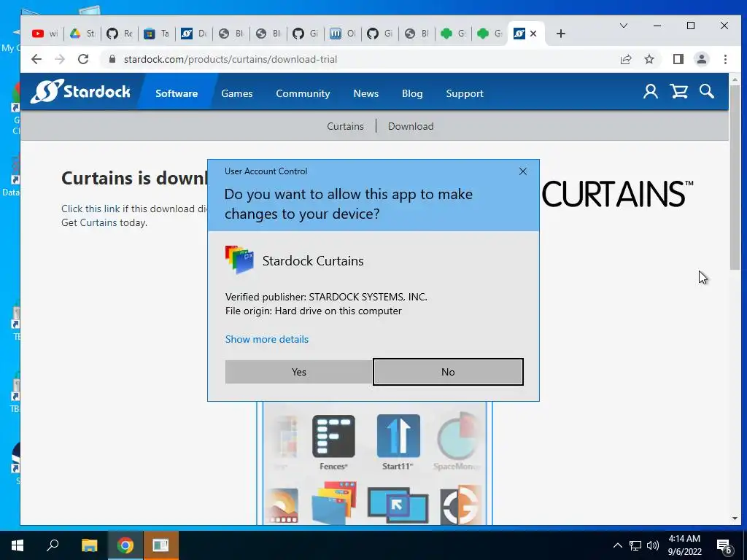
Task: Open File Explorer from the taskbar
Action: (x=89, y=545)
